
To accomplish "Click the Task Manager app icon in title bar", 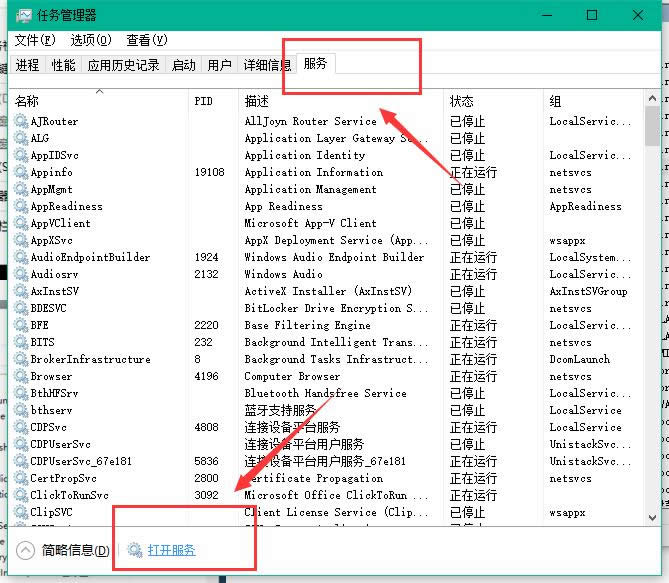I will [x=24, y=15].
